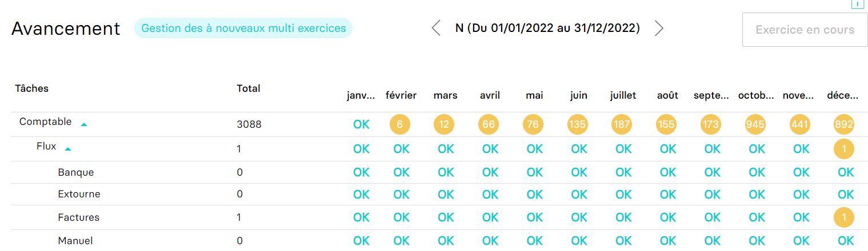
Task: Select the Extourne task row
Action: click(434, 194)
